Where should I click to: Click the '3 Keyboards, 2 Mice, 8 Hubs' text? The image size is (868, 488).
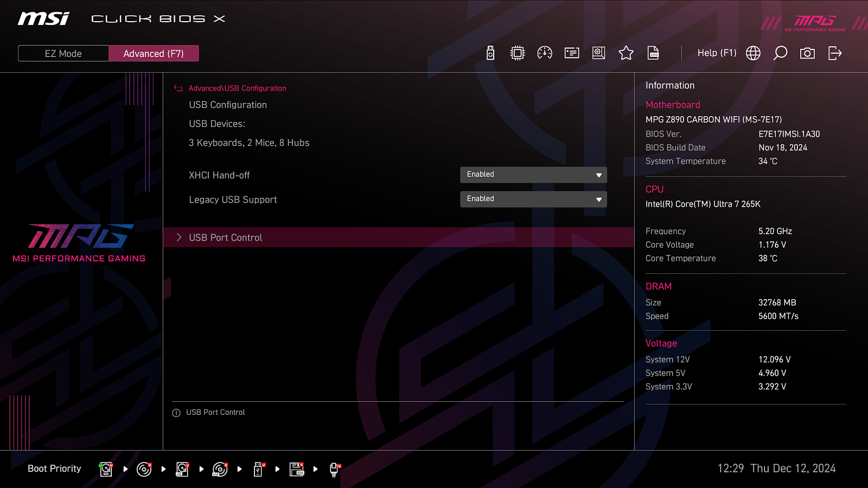click(x=249, y=143)
